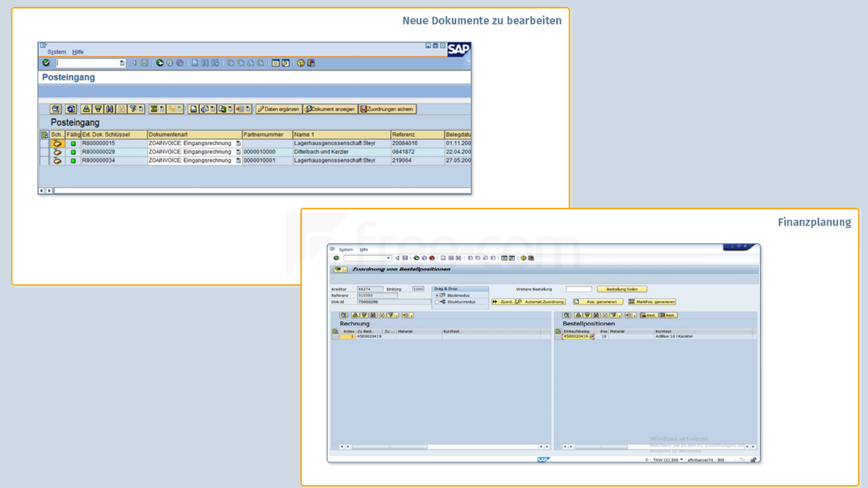
Task: Open TAW (1) 200 system status dropdown
Action: coord(682,460)
